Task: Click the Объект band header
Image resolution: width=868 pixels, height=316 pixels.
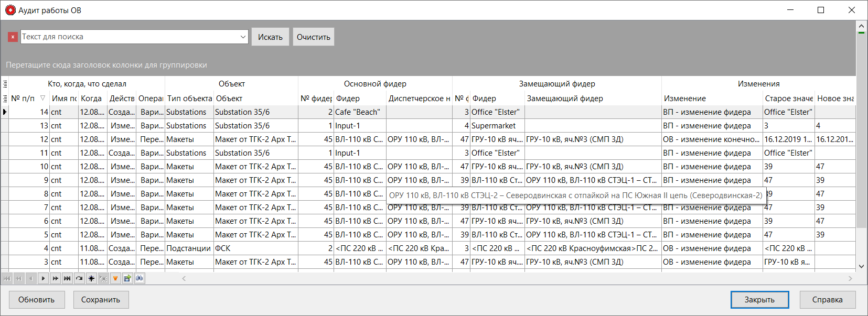Action: 231,84
